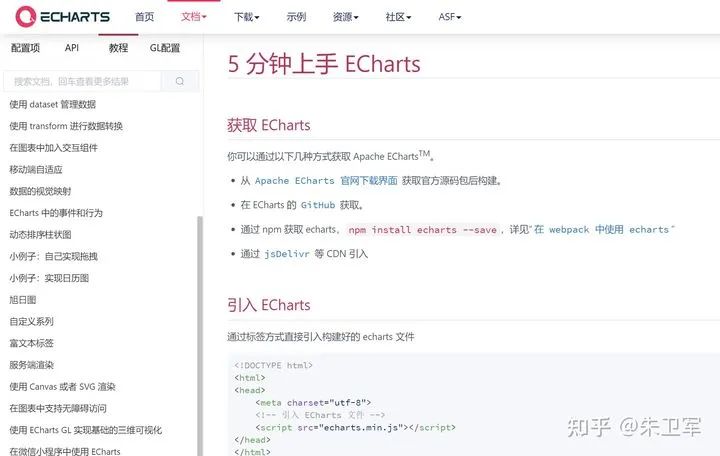Open 移动端自适应 tutorial

coord(36,169)
